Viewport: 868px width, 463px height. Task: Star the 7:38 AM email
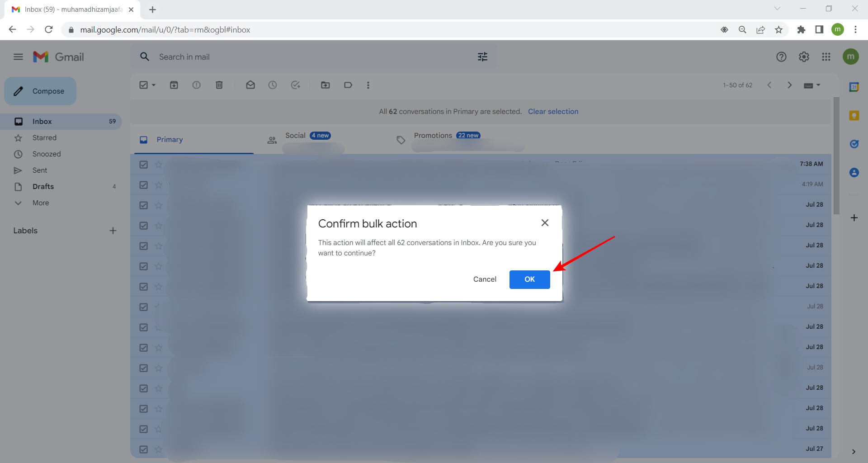click(159, 165)
